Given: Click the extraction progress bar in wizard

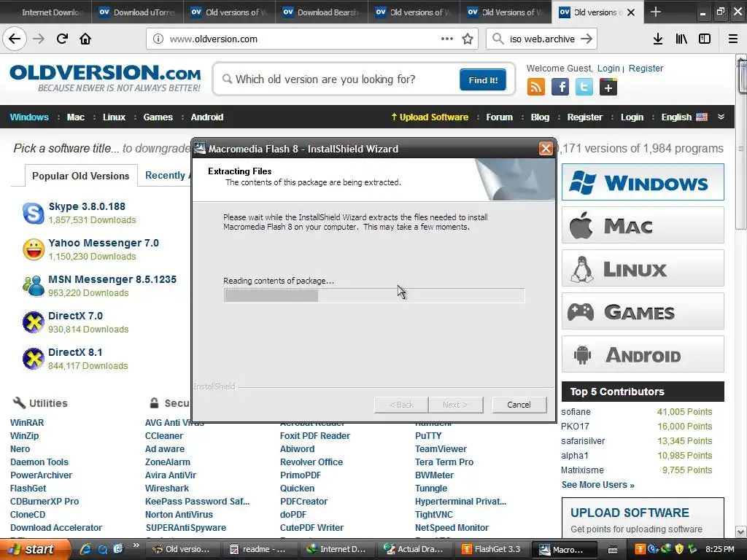Looking at the screenshot, I should 374,295.
